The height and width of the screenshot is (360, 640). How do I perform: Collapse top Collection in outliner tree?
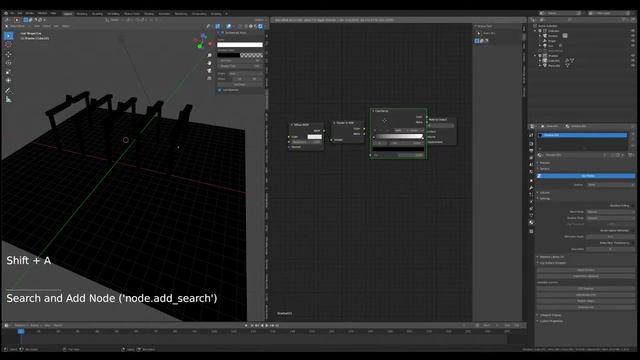[536, 31]
